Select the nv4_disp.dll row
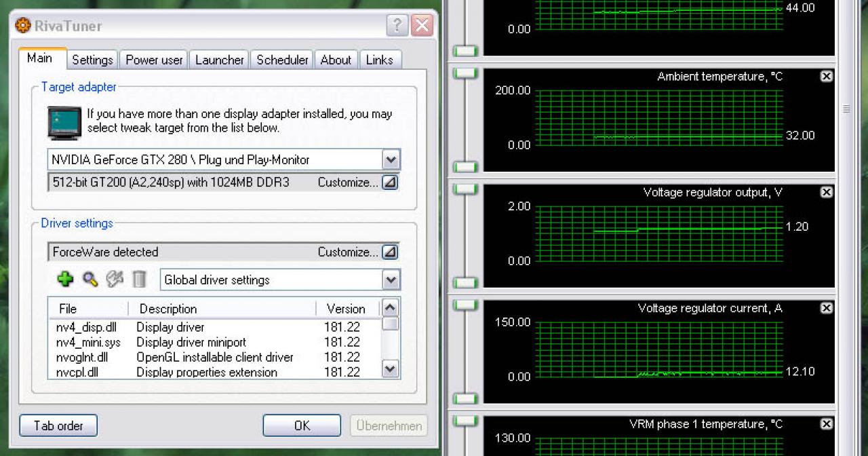This screenshot has width=868, height=456. point(214,327)
